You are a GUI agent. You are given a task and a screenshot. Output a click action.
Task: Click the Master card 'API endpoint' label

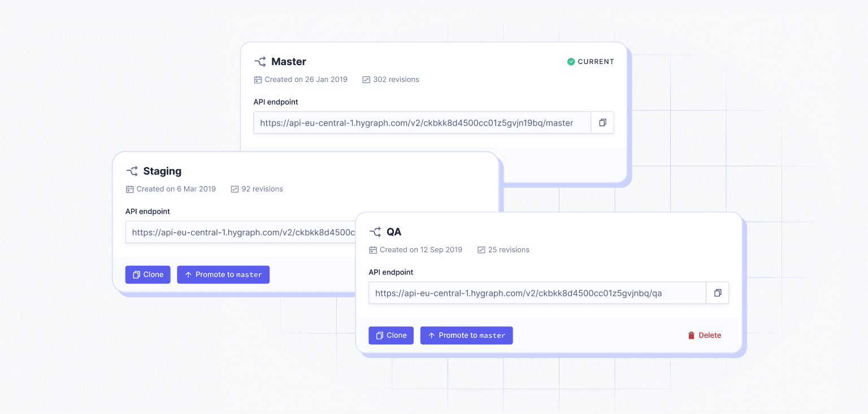point(276,102)
